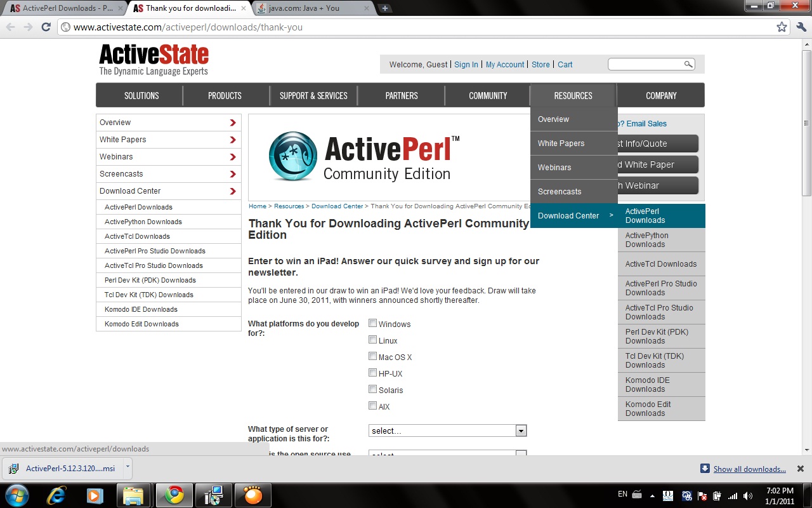Select White Papers in the Resources dropdown
Image resolution: width=812 pixels, height=508 pixels.
pyautogui.click(x=574, y=144)
